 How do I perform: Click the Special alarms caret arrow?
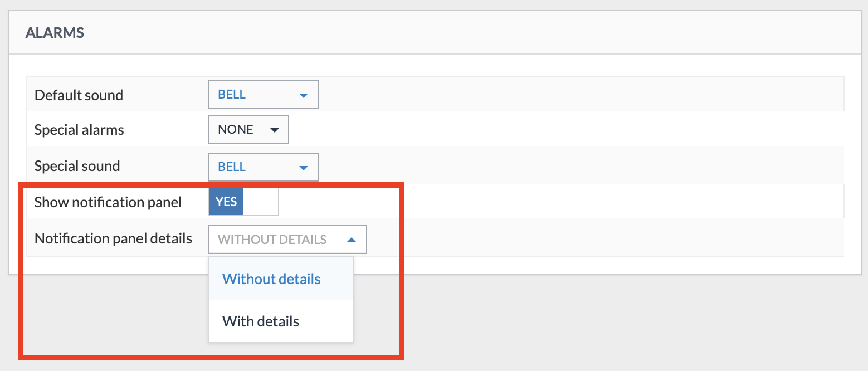coord(274,130)
